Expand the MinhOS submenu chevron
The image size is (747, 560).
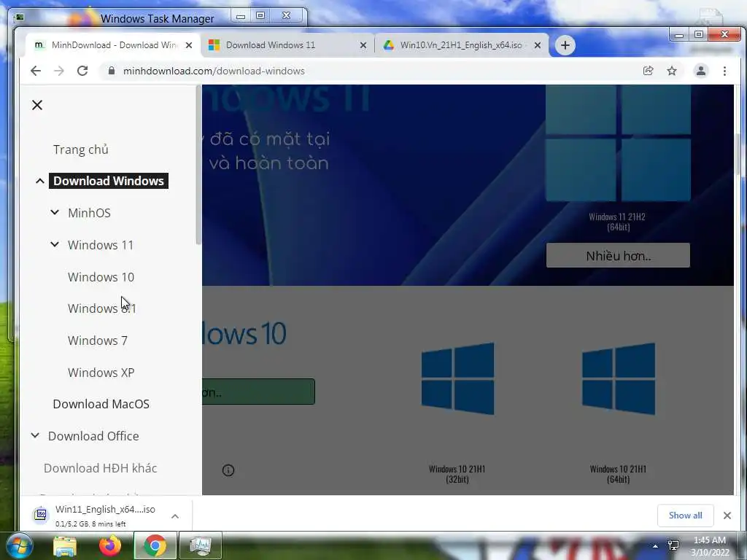click(x=55, y=212)
